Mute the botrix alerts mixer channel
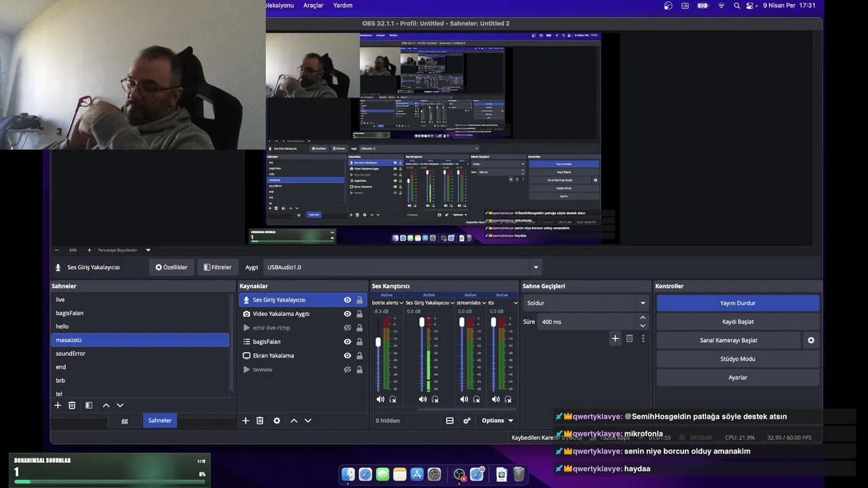The image size is (868, 488). 380,399
